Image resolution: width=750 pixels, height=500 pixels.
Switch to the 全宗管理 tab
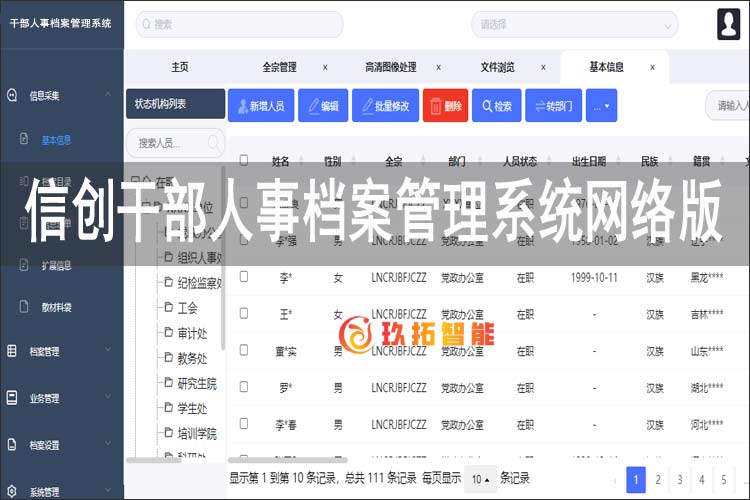point(279,67)
